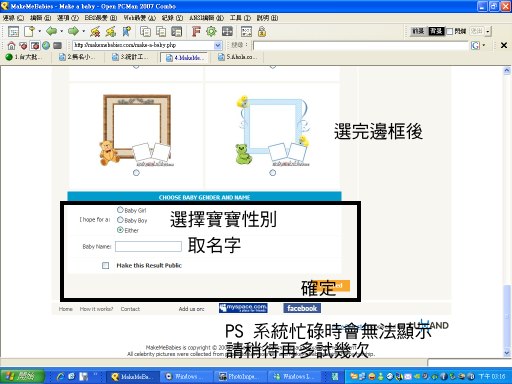
Task: Switch to tab 1 with green dot
Action: pos(26,57)
